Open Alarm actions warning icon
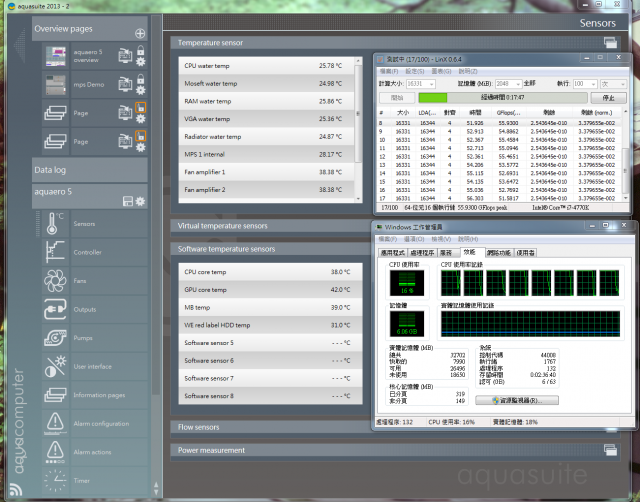 (55, 452)
